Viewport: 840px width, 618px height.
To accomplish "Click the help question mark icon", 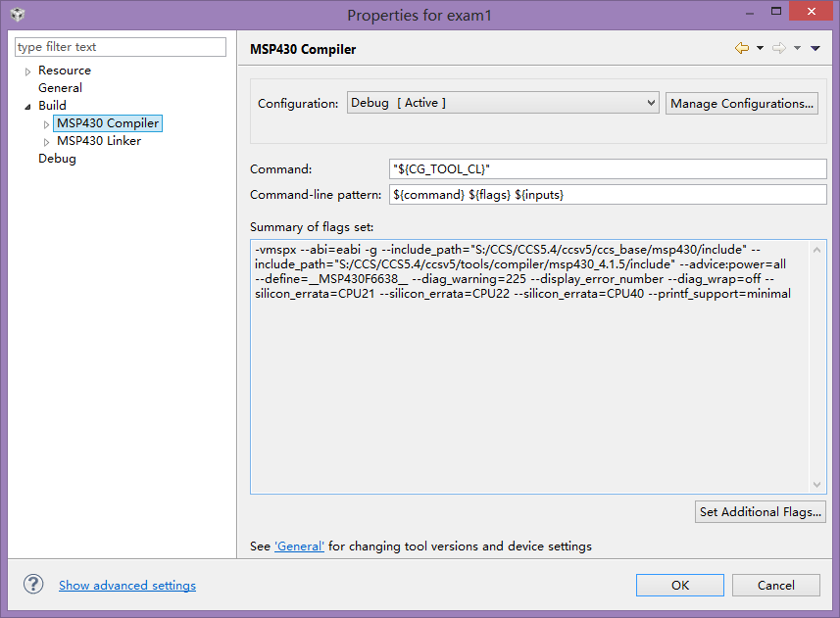I will [x=33, y=585].
